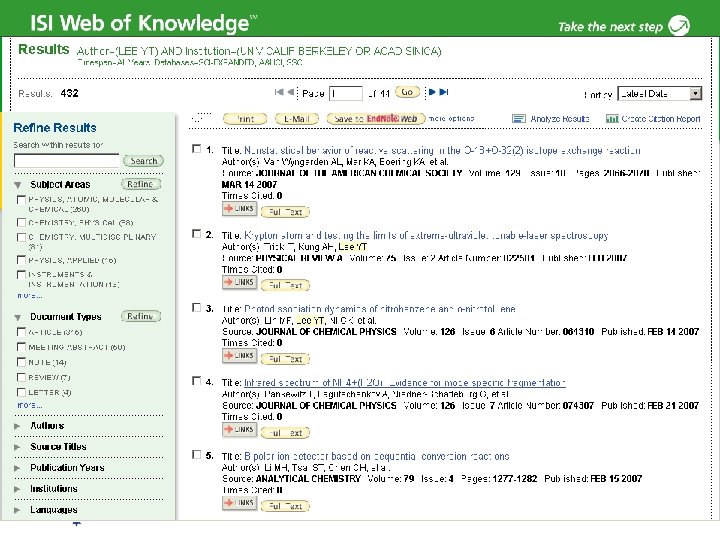The width and height of the screenshot is (720, 540).
Task: Open the Sort by dropdown
Action: tap(659, 94)
